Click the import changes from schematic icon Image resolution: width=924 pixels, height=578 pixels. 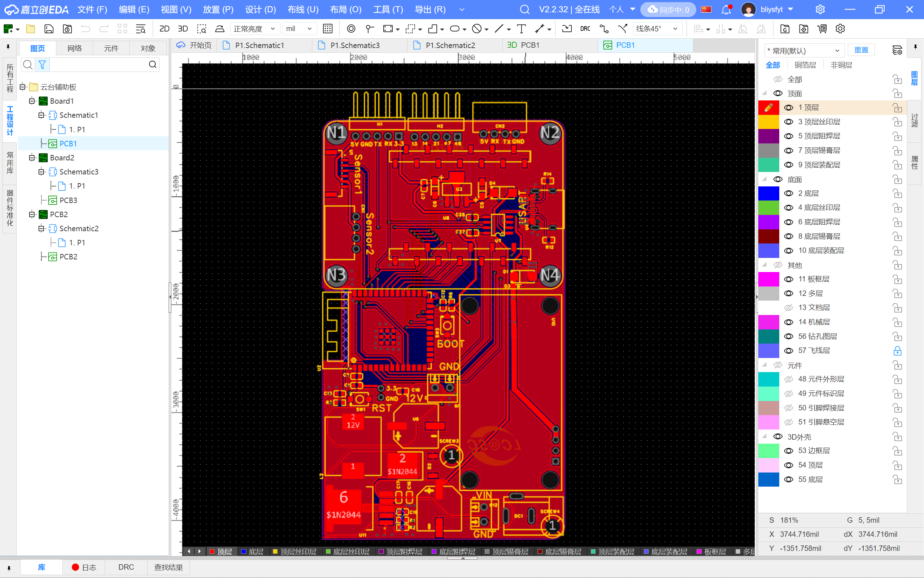pos(567,29)
